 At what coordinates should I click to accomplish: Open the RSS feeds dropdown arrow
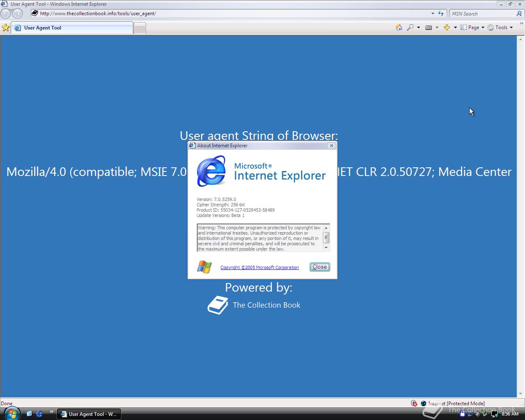437,27
